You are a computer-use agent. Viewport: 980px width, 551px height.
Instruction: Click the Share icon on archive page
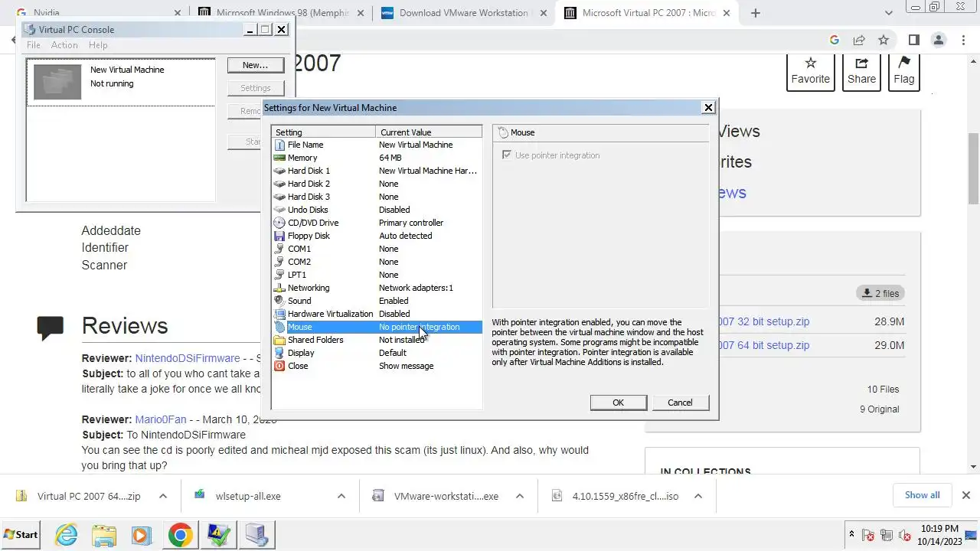click(x=861, y=63)
